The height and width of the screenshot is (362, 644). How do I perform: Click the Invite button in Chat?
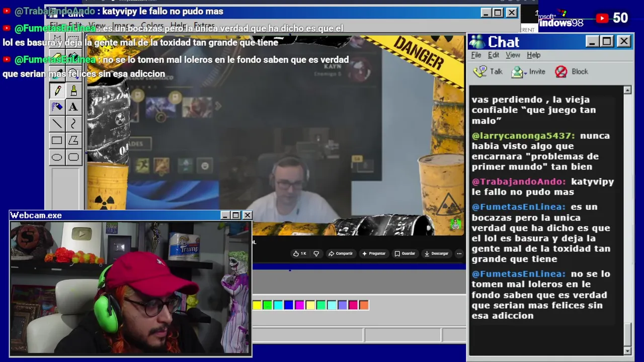528,72
